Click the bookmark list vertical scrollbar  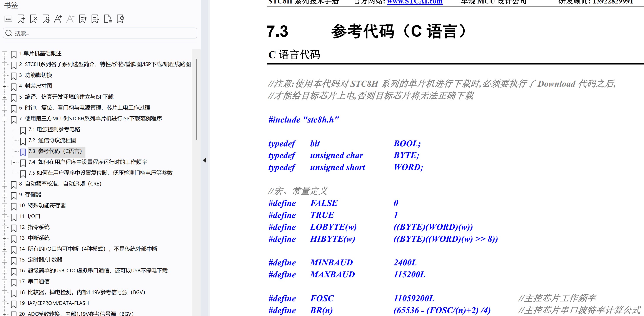click(196, 99)
